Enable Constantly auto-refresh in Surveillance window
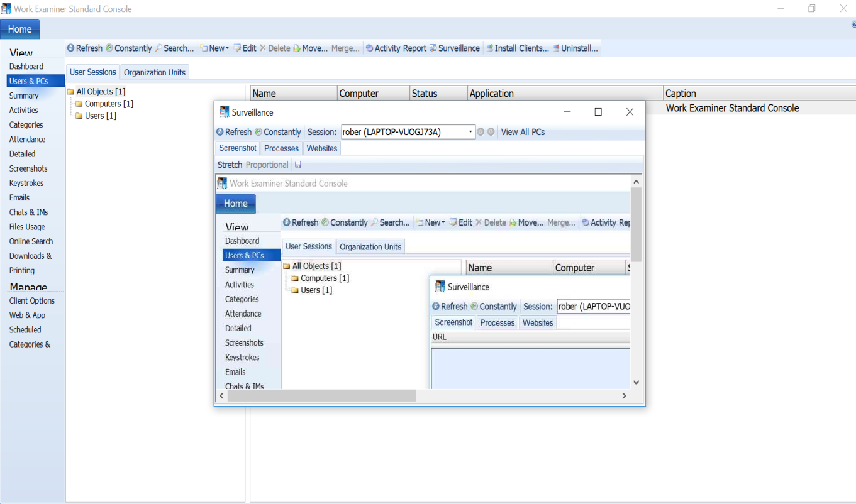 [278, 132]
